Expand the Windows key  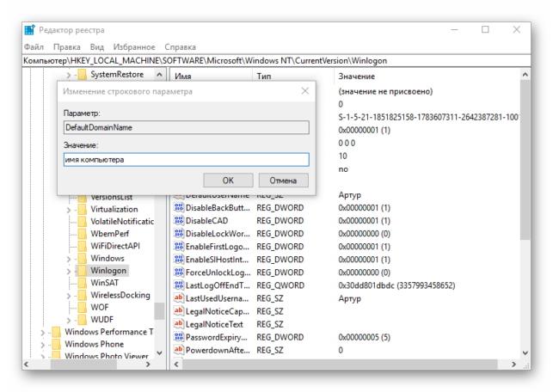[69, 259]
